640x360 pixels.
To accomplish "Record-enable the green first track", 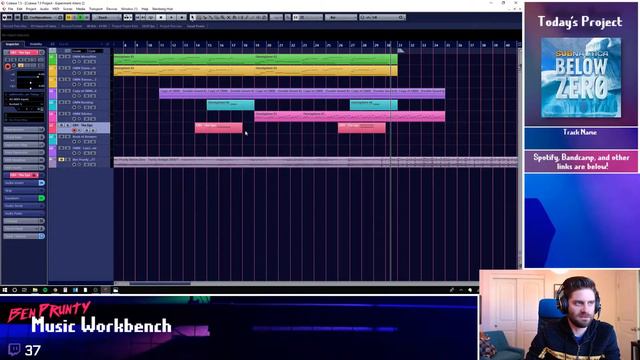I will 74,62.
